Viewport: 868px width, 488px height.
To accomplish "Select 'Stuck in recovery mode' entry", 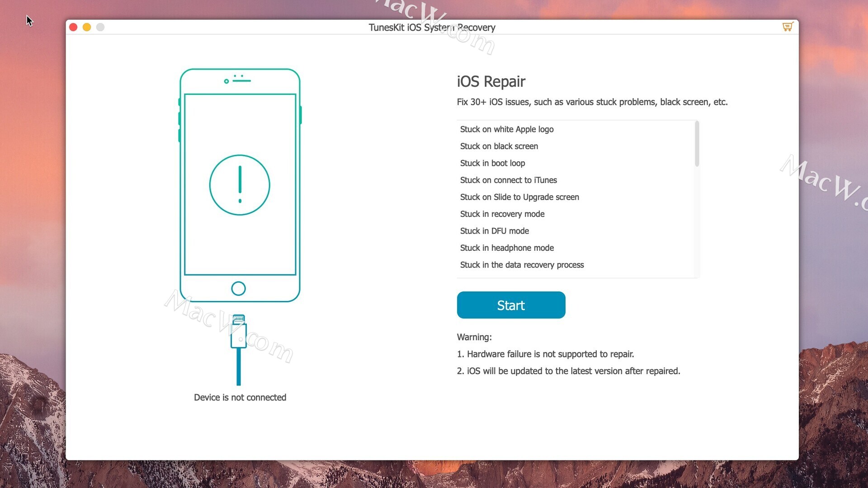I will point(502,214).
